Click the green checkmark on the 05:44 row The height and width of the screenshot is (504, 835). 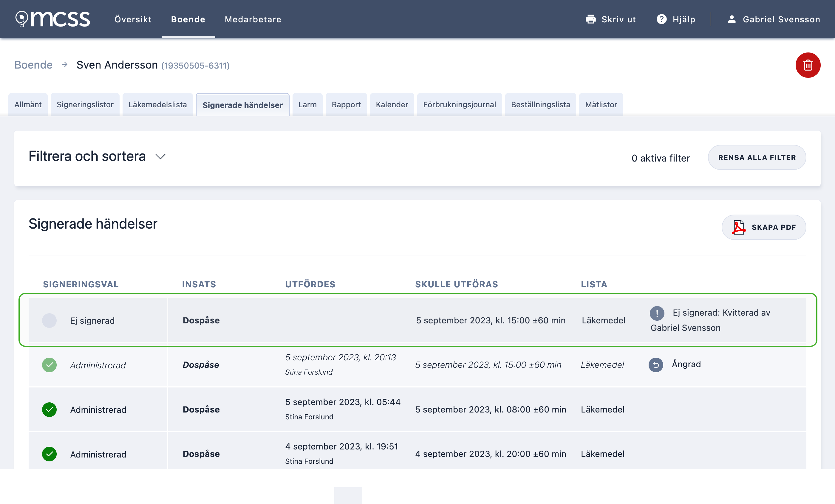click(x=50, y=410)
